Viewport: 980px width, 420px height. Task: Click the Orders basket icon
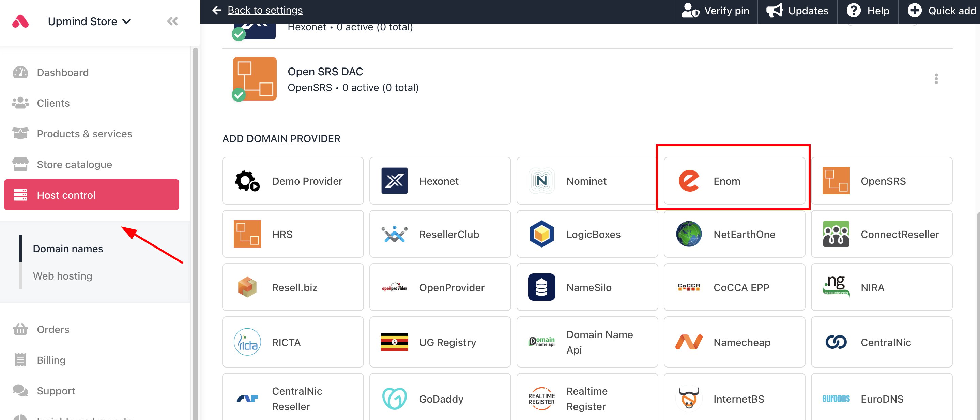(x=20, y=329)
